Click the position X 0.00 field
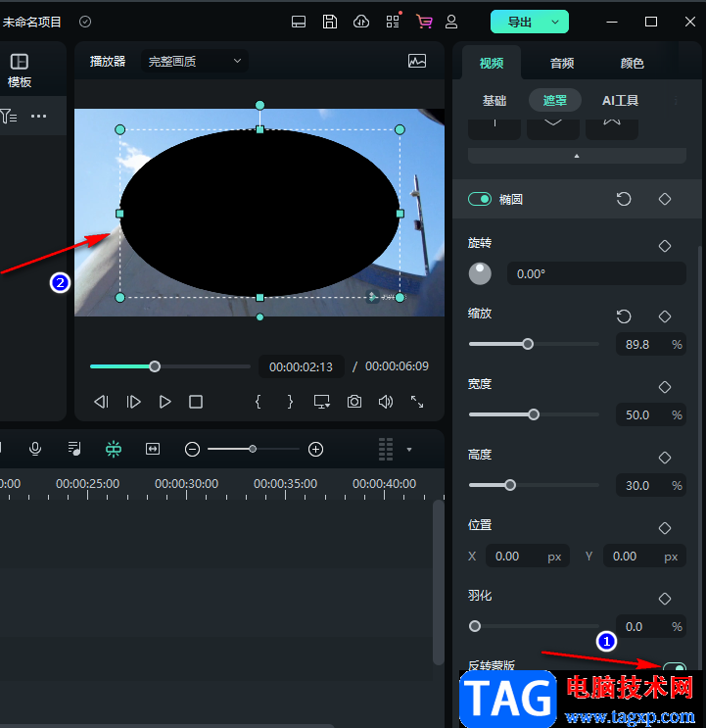The height and width of the screenshot is (728, 706). [x=528, y=556]
